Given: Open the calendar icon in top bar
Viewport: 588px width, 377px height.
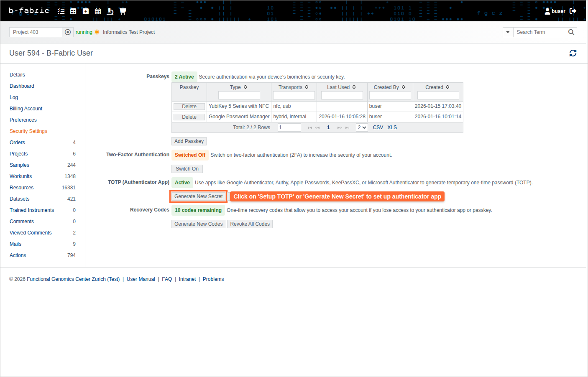Looking at the screenshot, I should [x=98, y=11].
